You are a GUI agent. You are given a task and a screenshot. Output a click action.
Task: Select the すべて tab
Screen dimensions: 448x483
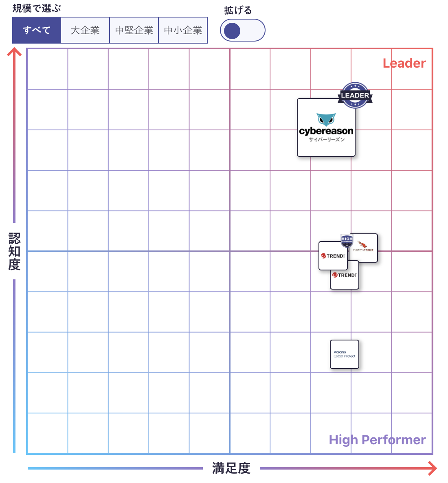[37, 30]
